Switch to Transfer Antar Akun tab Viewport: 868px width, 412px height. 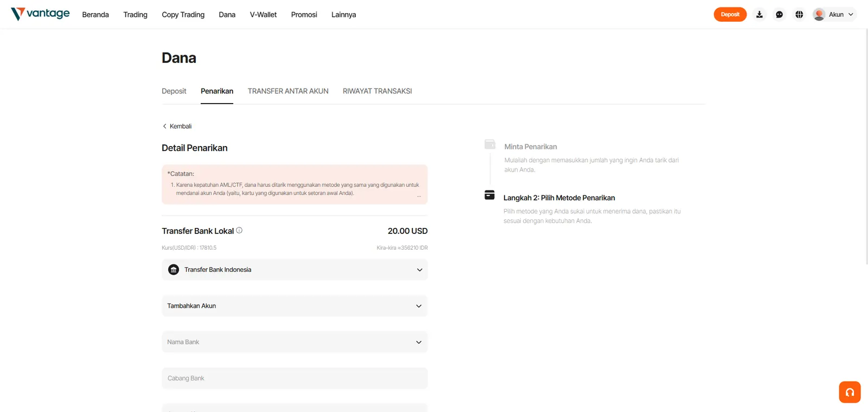point(288,91)
